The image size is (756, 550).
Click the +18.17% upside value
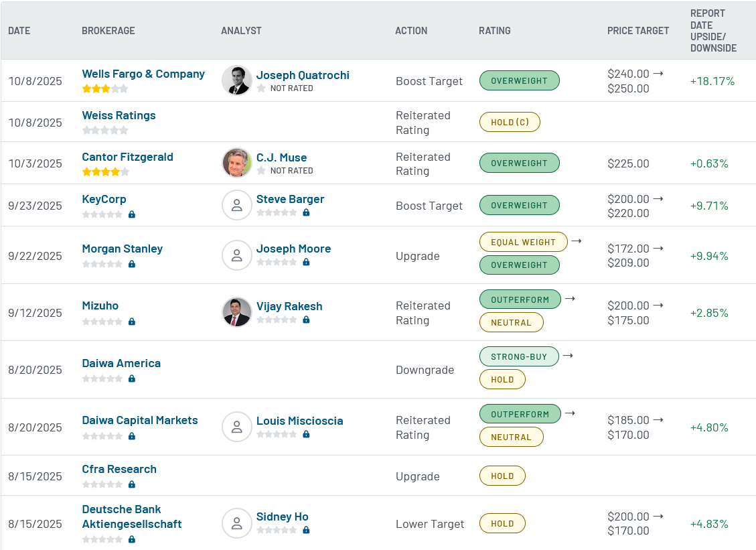(x=712, y=81)
